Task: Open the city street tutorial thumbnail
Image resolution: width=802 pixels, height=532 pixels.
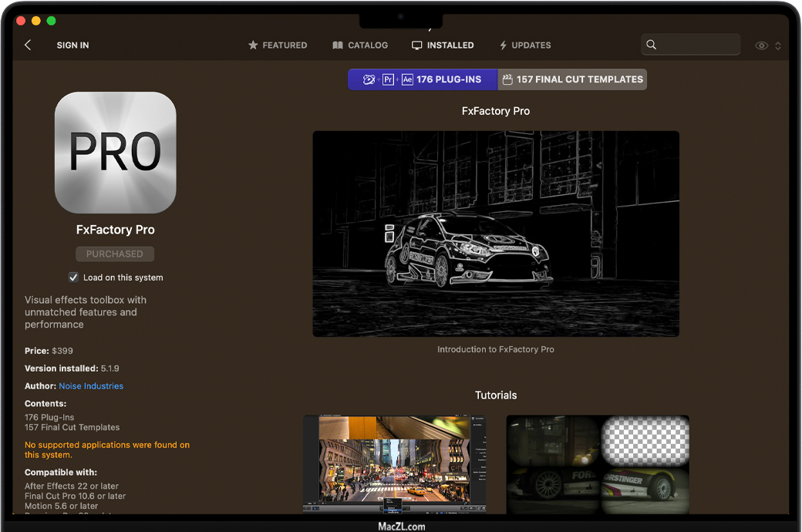Action: pos(395,464)
